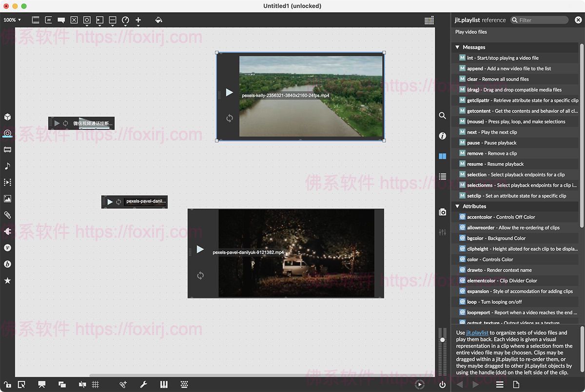Toggle the patcher lock at bottom left
This screenshot has height=392, width=585.
coord(7,385)
